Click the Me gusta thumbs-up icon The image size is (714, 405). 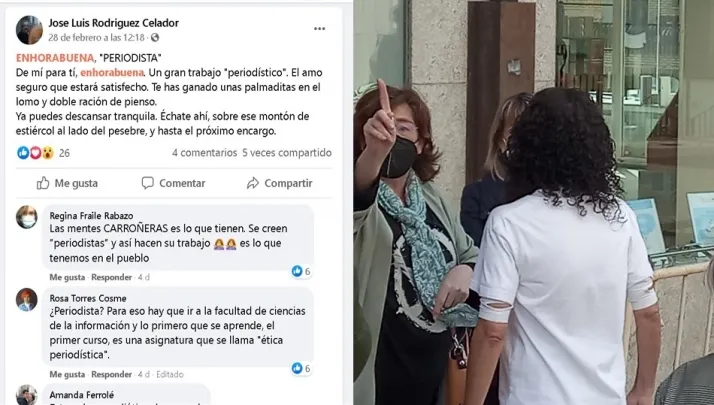[43, 183]
